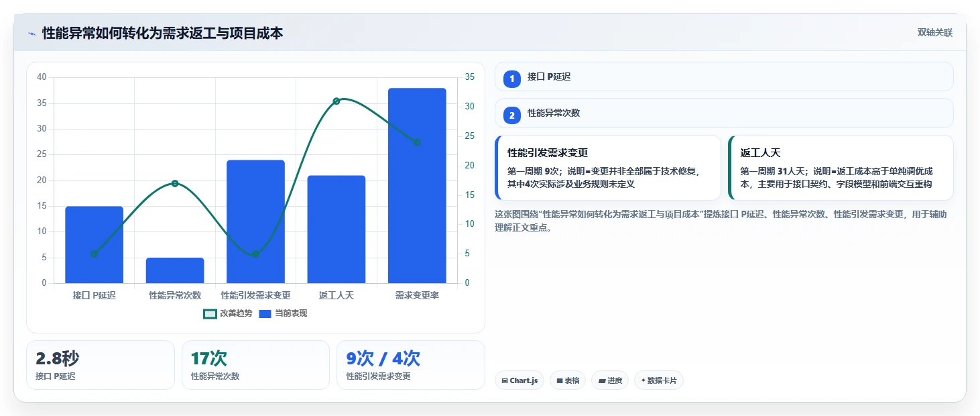This screenshot has width=980, height=416.
Task: Click the right axis value 35
Action: click(x=470, y=77)
